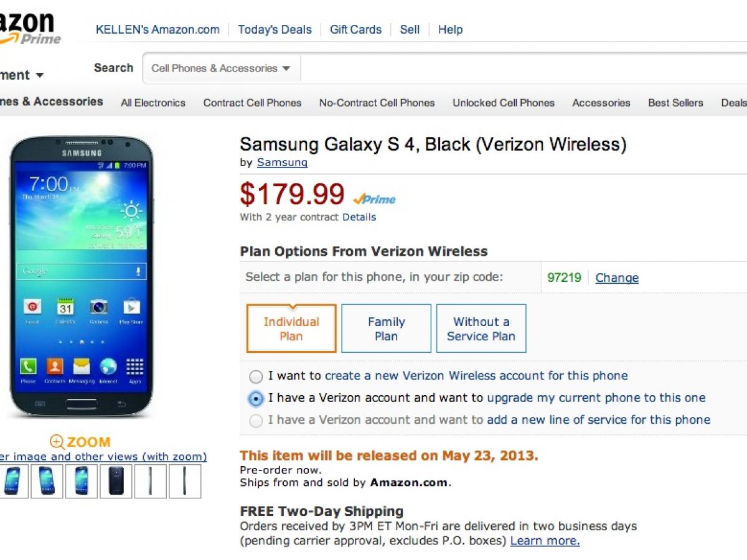
Task: Switch to the Family Plan tab
Action: pyautogui.click(x=386, y=329)
